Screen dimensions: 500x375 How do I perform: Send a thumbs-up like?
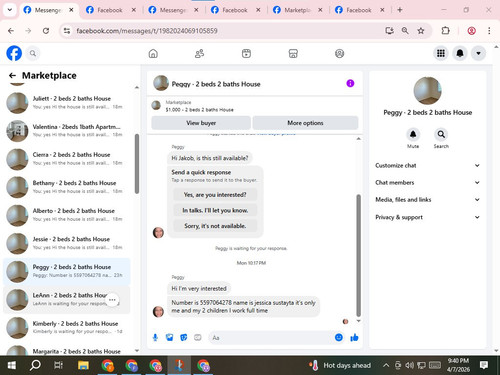point(354,338)
